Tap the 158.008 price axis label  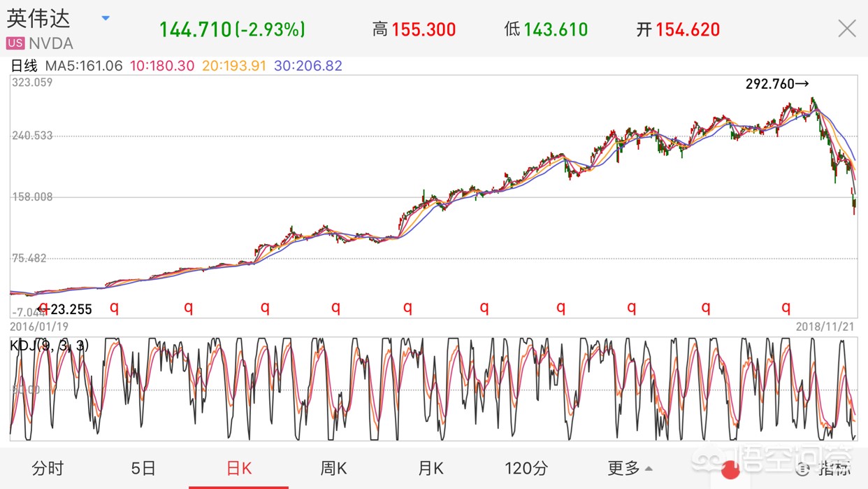pyautogui.click(x=32, y=197)
